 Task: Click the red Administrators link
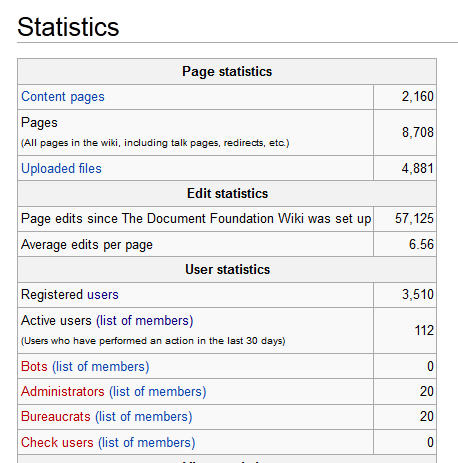[x=63, y=391]
